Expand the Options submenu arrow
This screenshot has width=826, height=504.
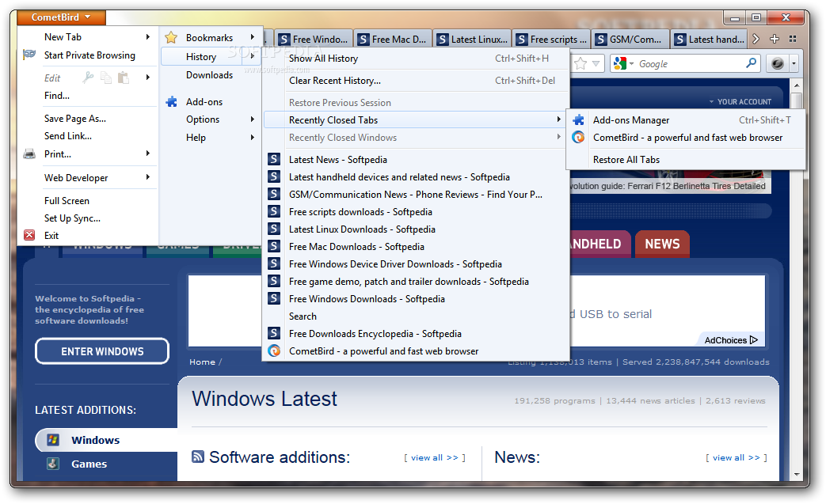point(253,119)
